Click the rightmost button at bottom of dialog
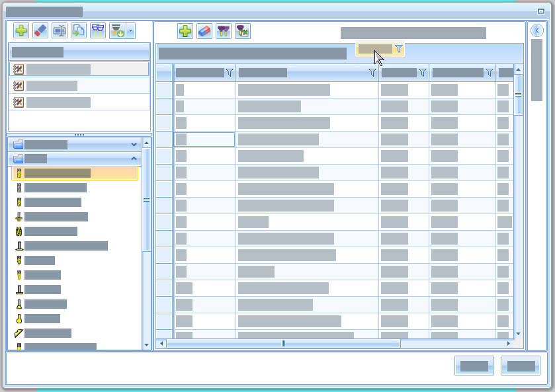The width and height of the screenshot is (555, 392). (521, 366)
